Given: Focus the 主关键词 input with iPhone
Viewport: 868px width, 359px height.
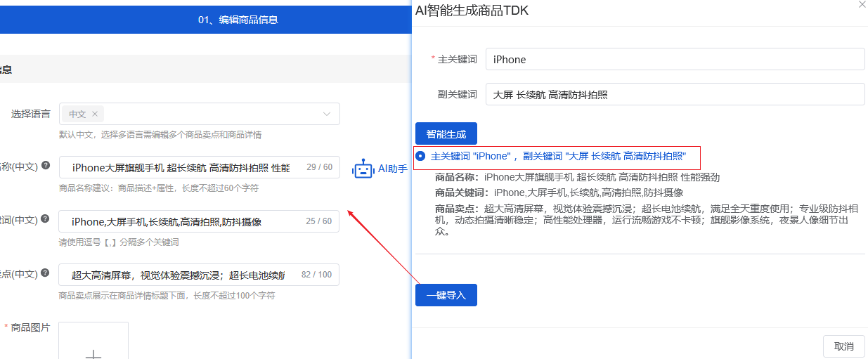Looking at the screenshot, I should pos(675,59).
